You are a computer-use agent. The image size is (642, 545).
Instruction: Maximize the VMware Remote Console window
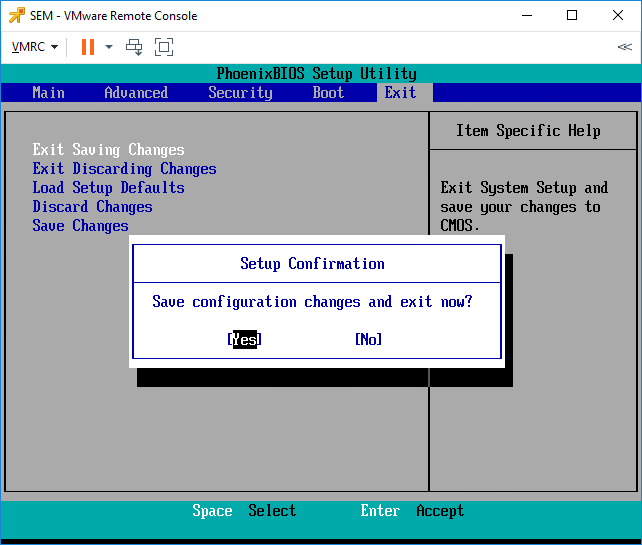(572, 16)
